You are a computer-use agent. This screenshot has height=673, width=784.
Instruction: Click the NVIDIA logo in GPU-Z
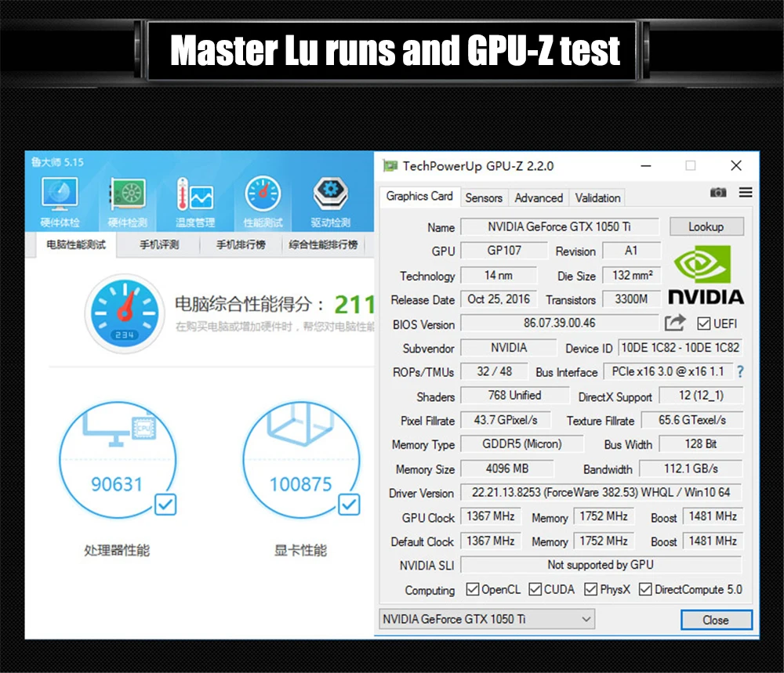pos(706,275)
